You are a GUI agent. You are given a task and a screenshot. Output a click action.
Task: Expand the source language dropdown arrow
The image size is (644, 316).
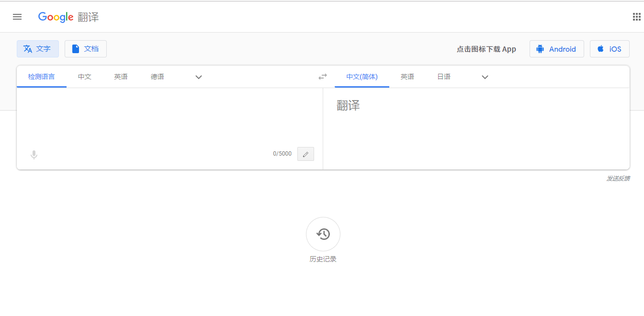point(199,77)
